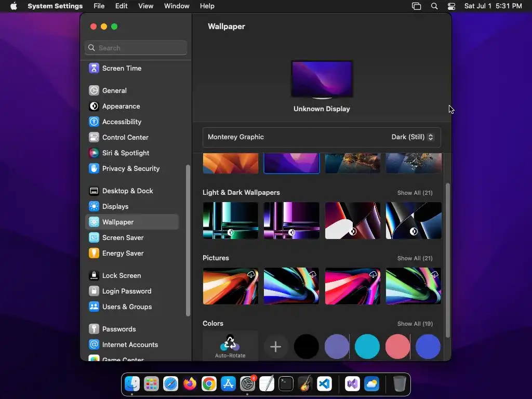Show all Colors

(x=415, y=324)
